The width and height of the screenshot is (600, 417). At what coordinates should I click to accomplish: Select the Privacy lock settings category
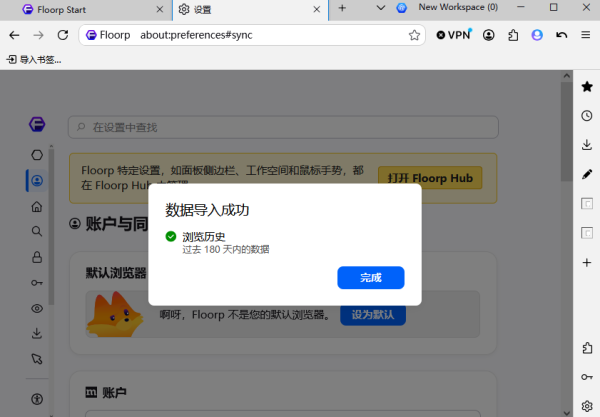pos(37,257)
